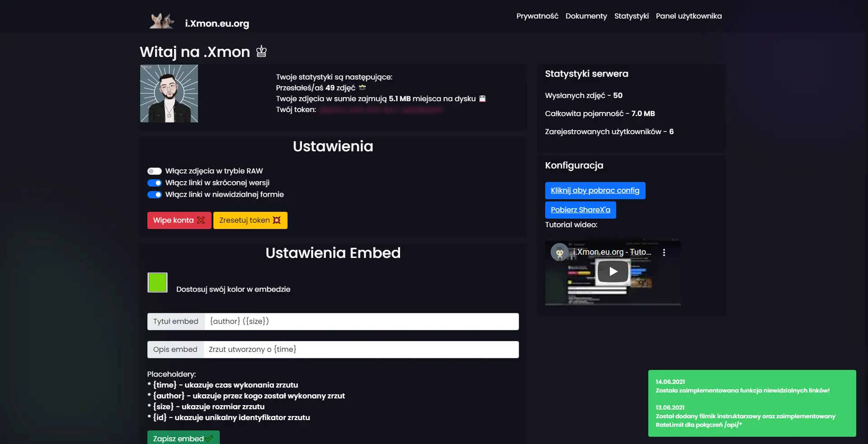The image size is (868, 444).
Task: Open the Prywatność menu item
Action: tap(537, 16)
